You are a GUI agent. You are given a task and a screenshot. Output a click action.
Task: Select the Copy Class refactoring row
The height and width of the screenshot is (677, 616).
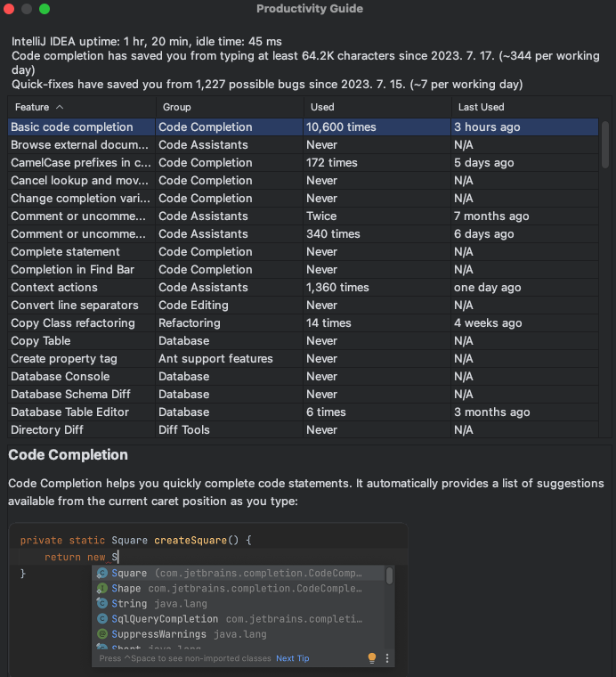[303, 323]
